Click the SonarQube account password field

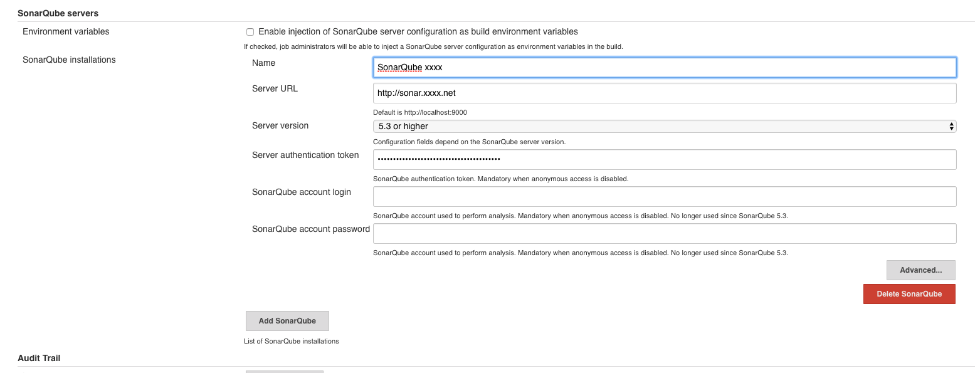coord(665,233)
